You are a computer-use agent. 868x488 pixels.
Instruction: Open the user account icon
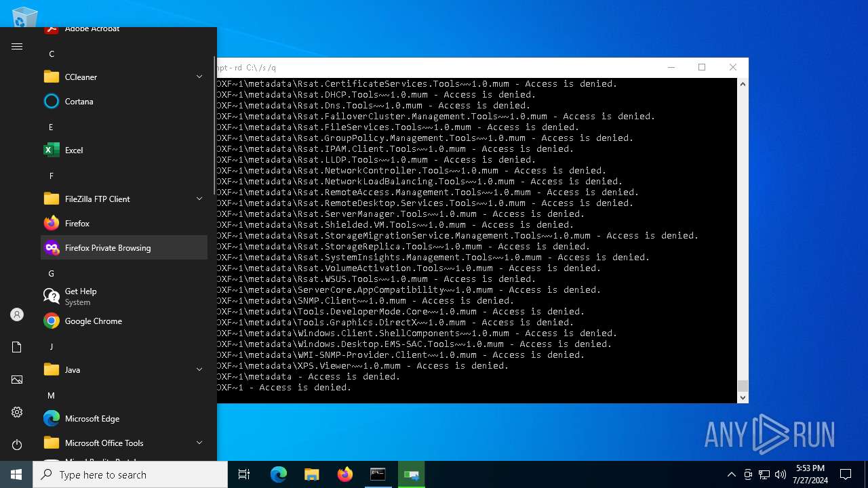click(17, 314)
